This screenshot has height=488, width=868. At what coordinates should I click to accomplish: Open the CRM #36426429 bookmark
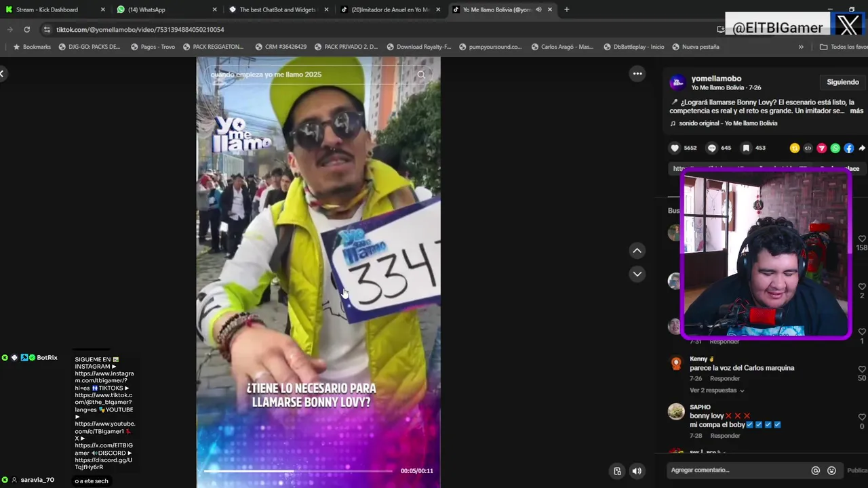click(x=281, y=47)
